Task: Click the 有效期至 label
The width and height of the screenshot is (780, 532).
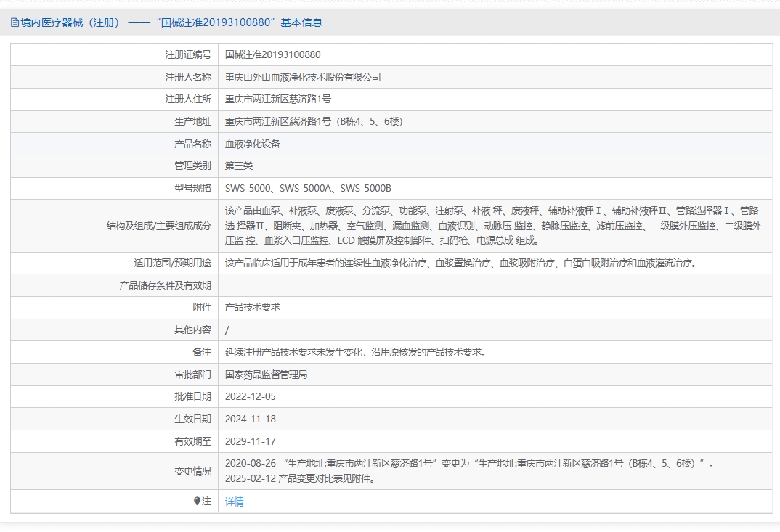Action: coord(192,441)
